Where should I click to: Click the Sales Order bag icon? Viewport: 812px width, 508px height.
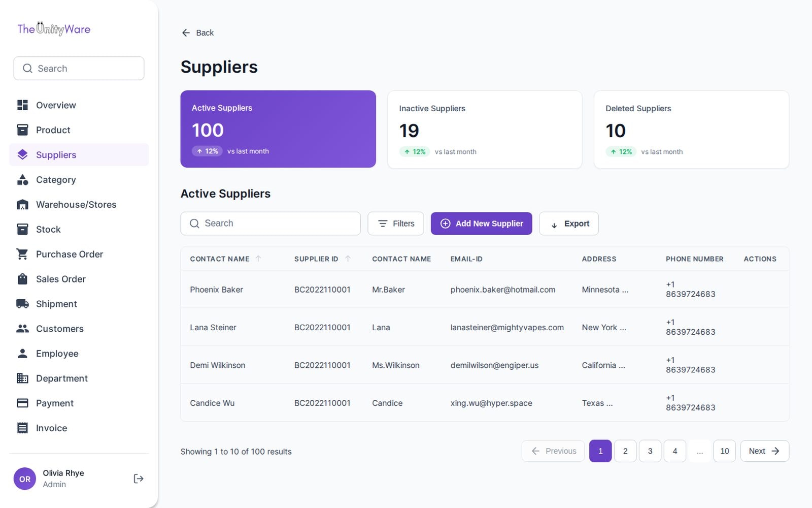(22, 279)
